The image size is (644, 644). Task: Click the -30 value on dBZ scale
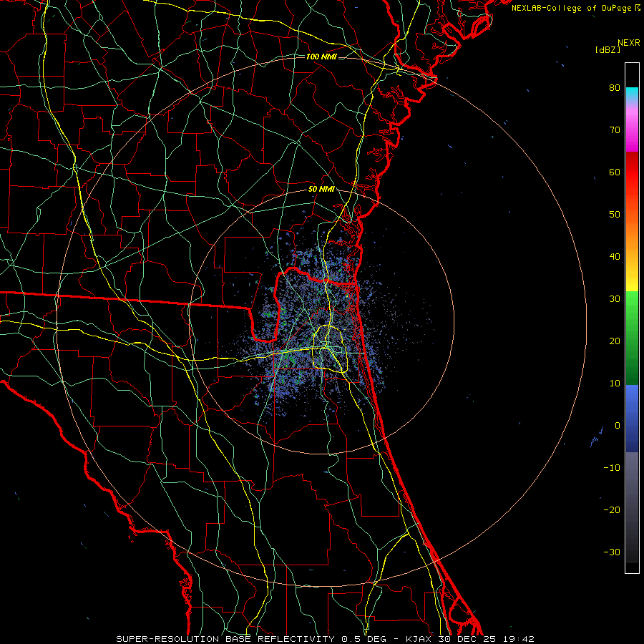coord(612,552)
